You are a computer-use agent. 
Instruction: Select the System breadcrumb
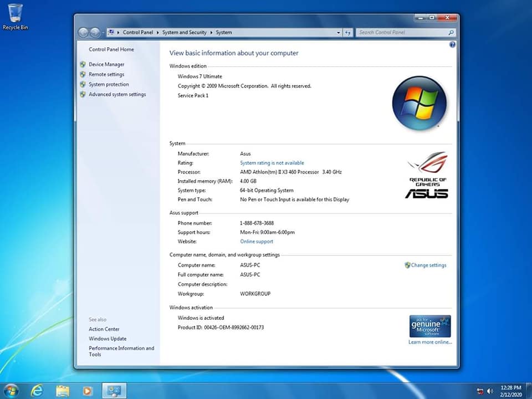tap(224, 32)
